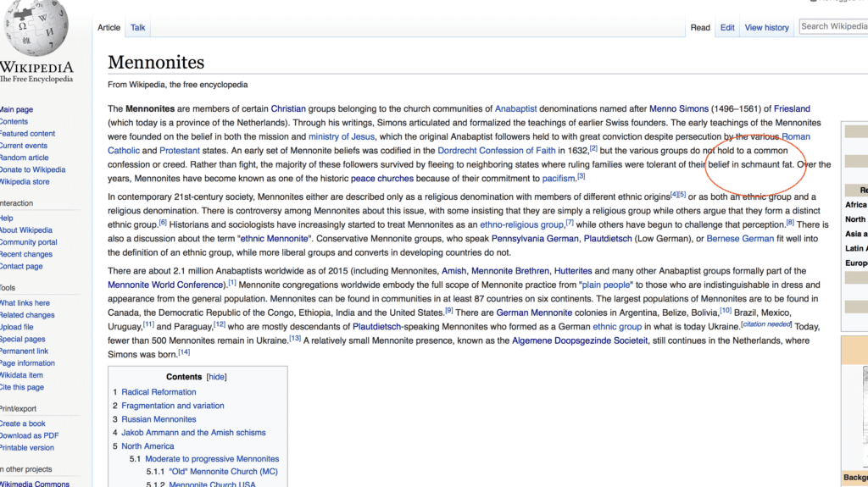Screen dimensions: 868x487
Task: Open the "ethnic Mennonite" link
Action: (x=274, y=239)
